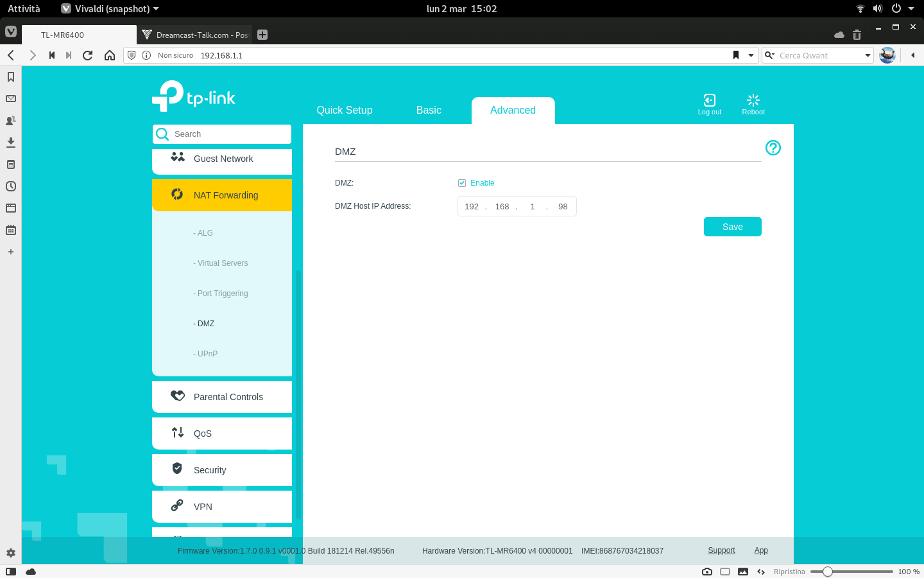Open the Bookmarks side panel

pyautogui.click(x=11, y=77)
